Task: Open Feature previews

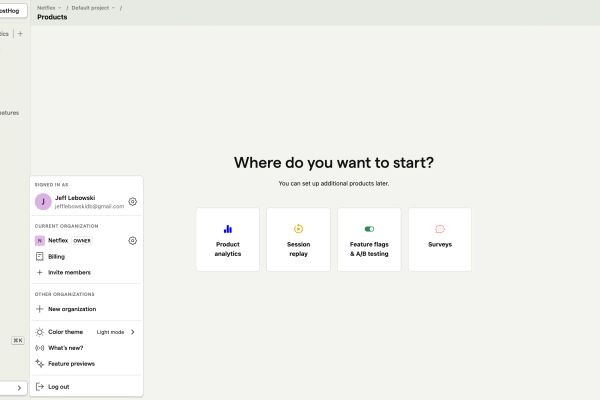Action: 86,364
